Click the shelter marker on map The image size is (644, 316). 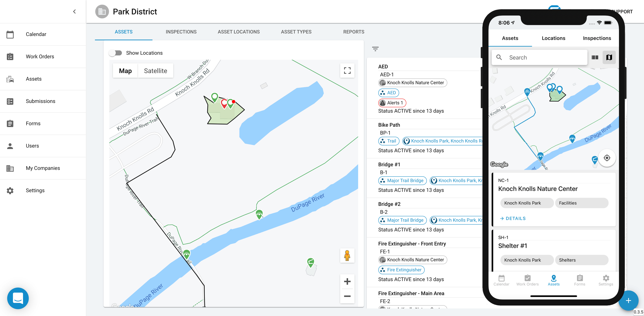(310, 263)
